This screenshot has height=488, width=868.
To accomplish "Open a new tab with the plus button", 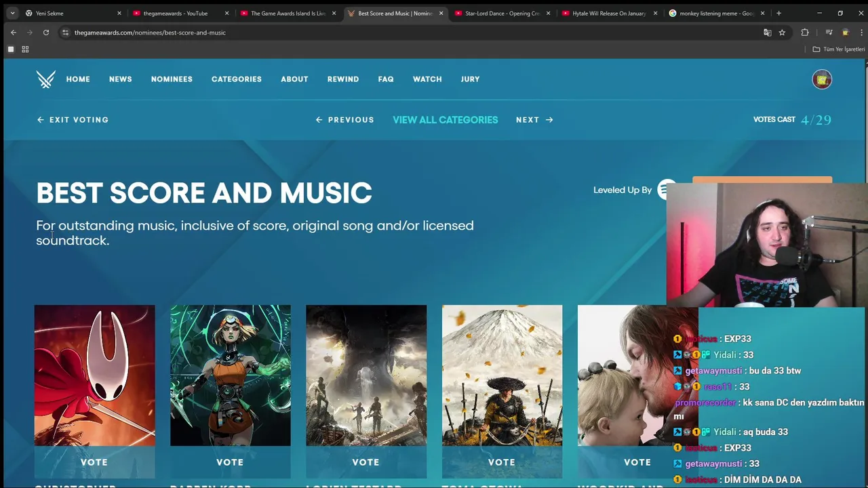I will (x=778, y=13).
